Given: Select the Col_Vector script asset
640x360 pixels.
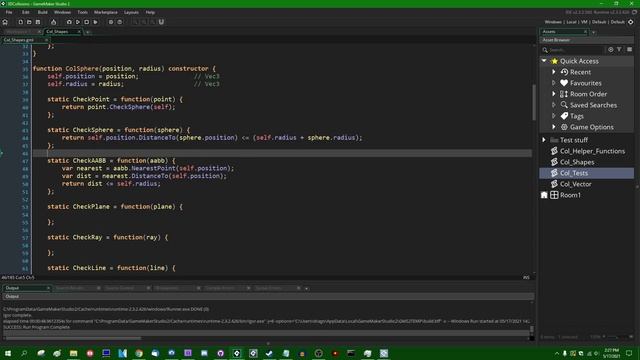Looking at the screenshot, I should coord(587,184).
